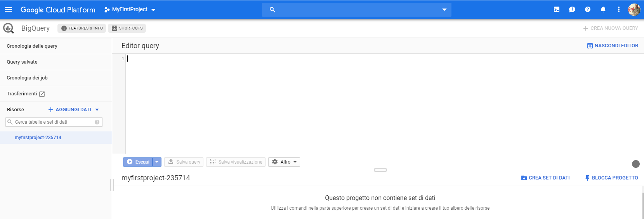Open Query salvate section
This screenshot has height=219, width=644.
[56, 62]
